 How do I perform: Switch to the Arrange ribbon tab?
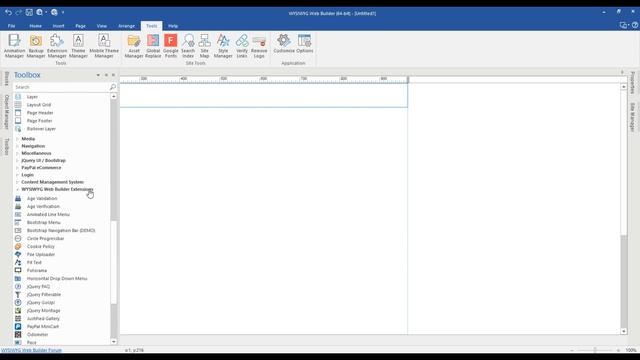(x=127, y=26)
